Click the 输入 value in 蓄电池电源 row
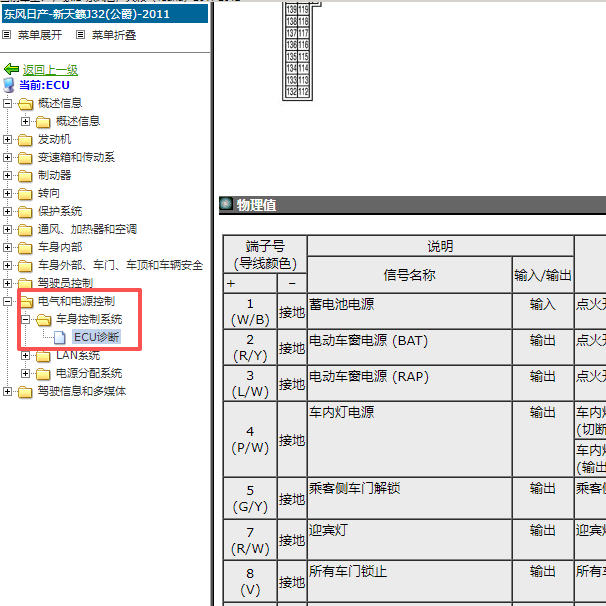 coord(543,305)
